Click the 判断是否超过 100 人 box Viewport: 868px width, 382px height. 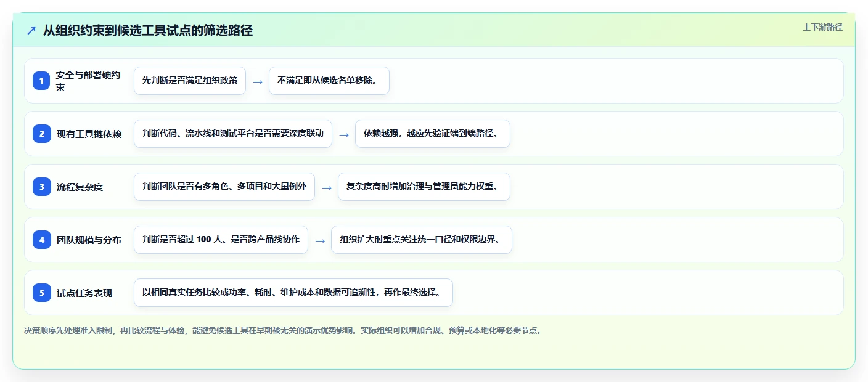[221, 240]
